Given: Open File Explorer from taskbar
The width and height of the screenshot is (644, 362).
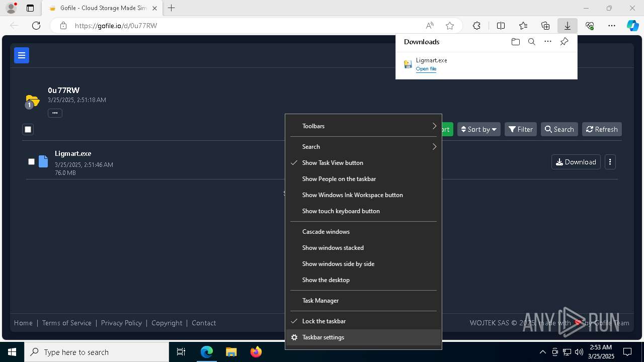Looking at the screenshot, I should point(231,352).
